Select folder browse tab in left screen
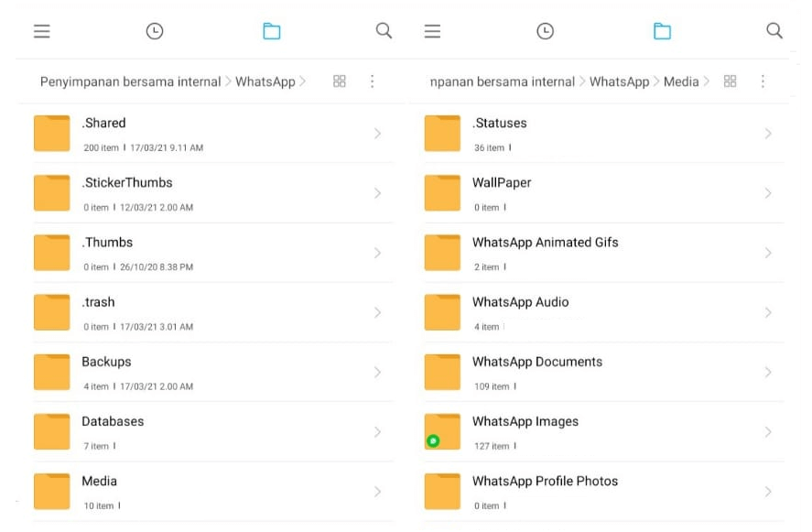 click(271, 31)
